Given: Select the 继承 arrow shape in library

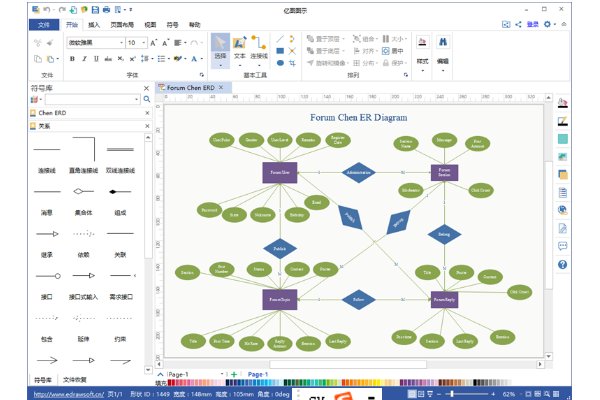Looking at the screenshot, I should pos(47,243).
